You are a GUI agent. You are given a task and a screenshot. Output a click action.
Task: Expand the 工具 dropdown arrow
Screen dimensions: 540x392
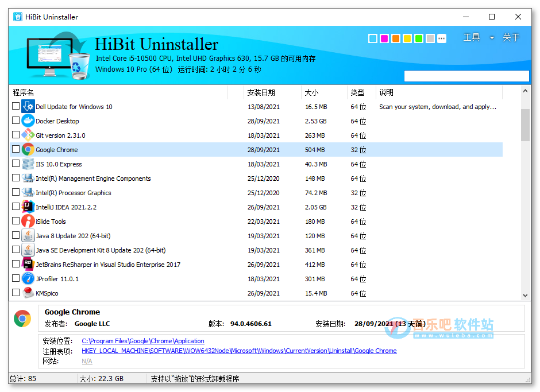coord(492,38)
